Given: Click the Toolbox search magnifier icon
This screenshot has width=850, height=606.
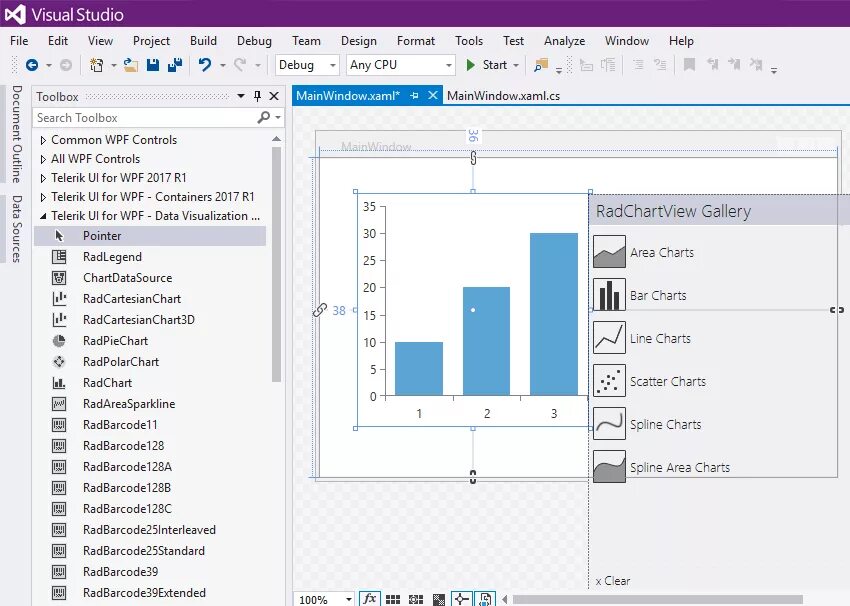Looking at the screenshot, I should pos(263,117).
